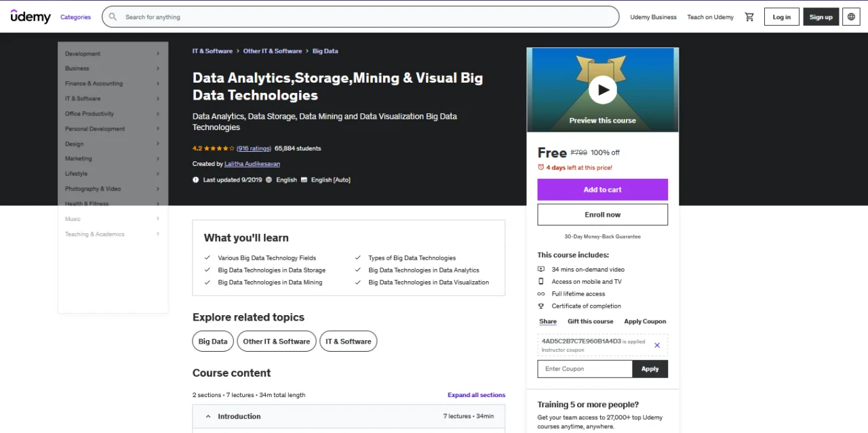This screenshot has height=433, width=868.
Task: Open the globe language selector
Action: 852,17
